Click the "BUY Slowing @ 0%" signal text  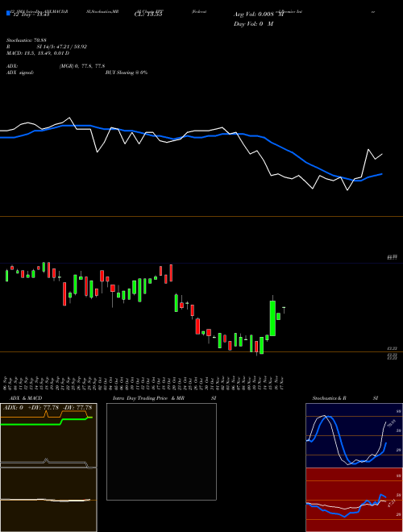click(x=127, y=73)
